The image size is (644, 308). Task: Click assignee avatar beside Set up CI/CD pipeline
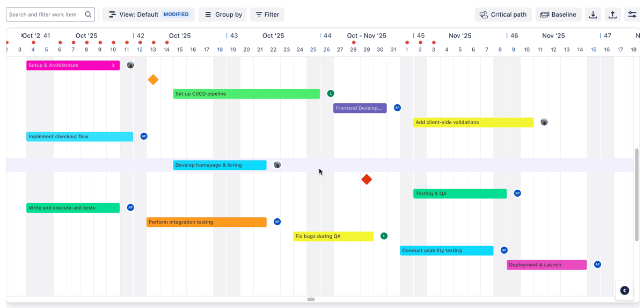pos(331,94)
